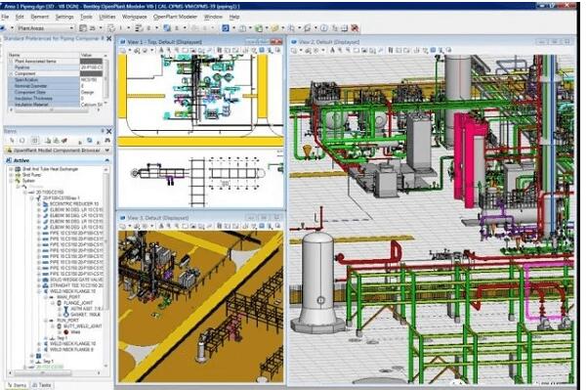Click the blue square icon in main toolbar
This screenshot has width=588, height=390.
[x=226, y=28]
